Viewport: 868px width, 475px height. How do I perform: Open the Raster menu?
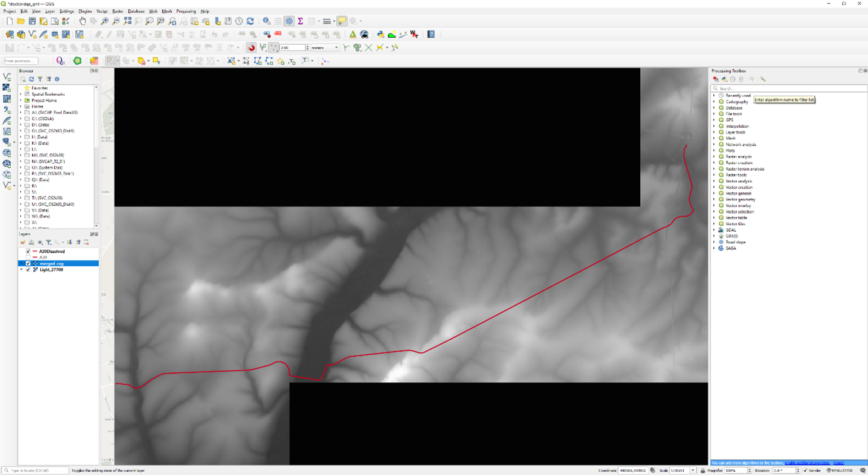[118, 11]
